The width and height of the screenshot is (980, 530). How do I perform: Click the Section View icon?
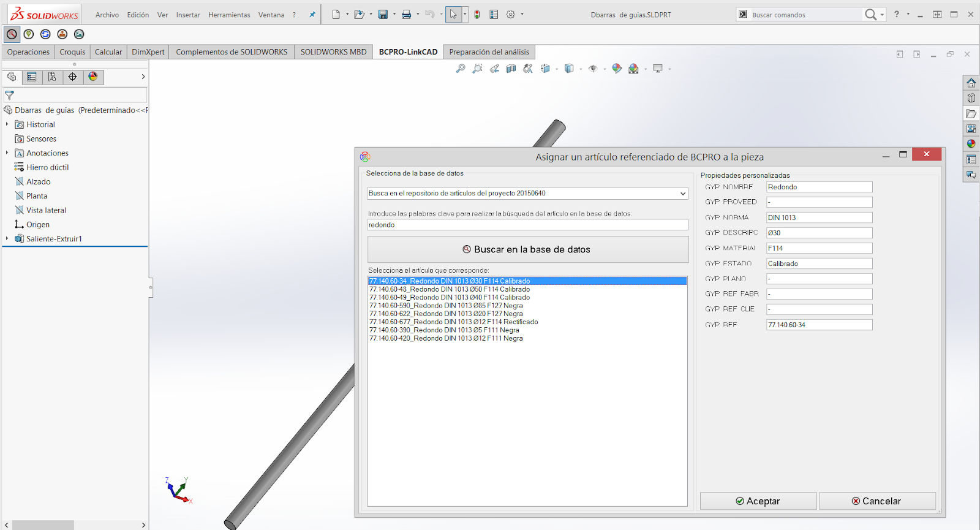(x=511, y=69)
